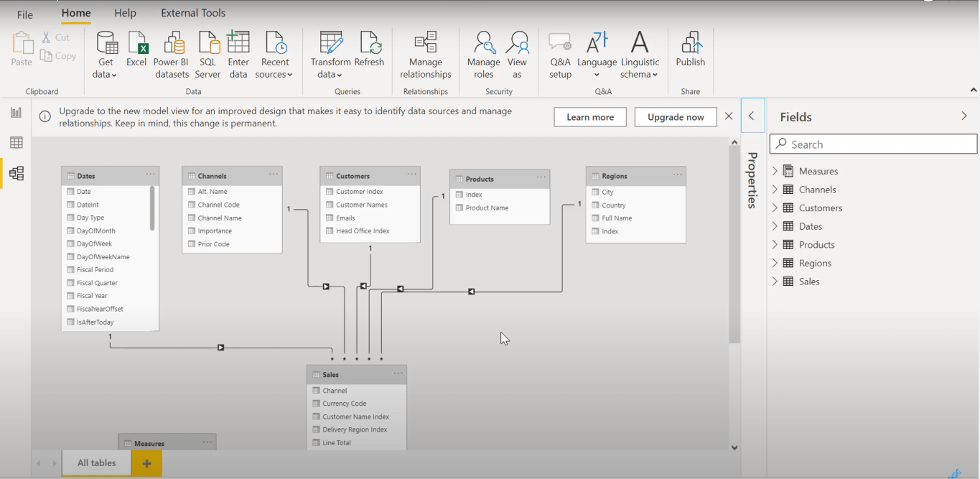Open the Dates table options ellipsis
This screenshot has width=980, height=479.
coord(150,175)
